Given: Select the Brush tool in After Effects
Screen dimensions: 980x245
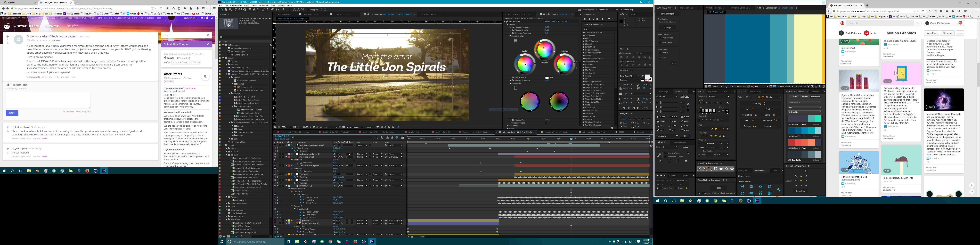Looking at the screenshot, I should (264, 10).
